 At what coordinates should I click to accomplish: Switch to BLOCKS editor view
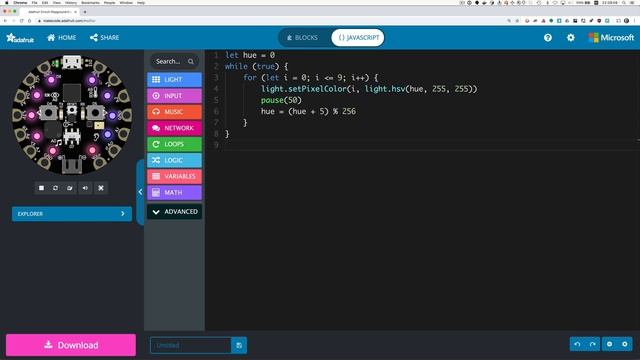pyautogui.click(x=303, y=38)
